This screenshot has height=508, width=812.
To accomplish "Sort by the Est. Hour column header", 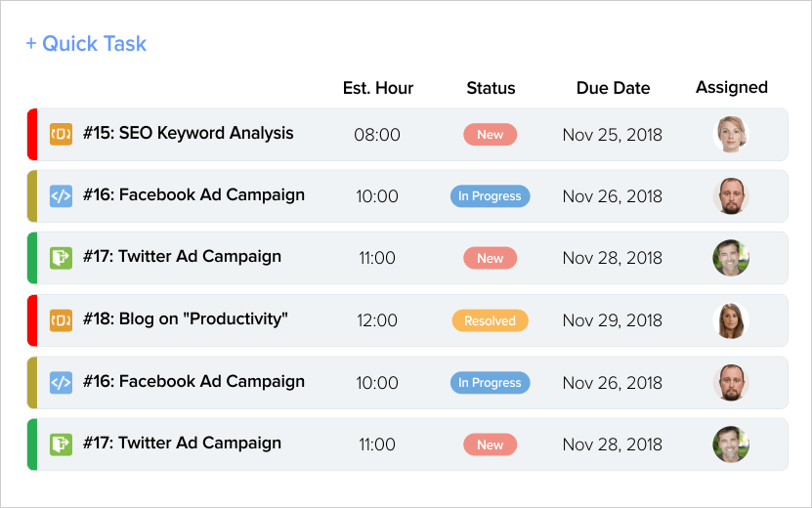I will point(378,88).
